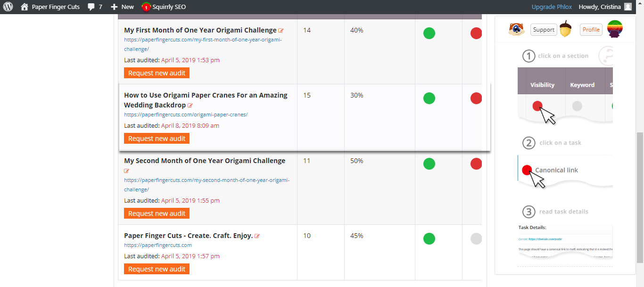The image size is (644, 287).
Task: Request new audit for homepage Paper Finger Cuts
Action: 157,269
